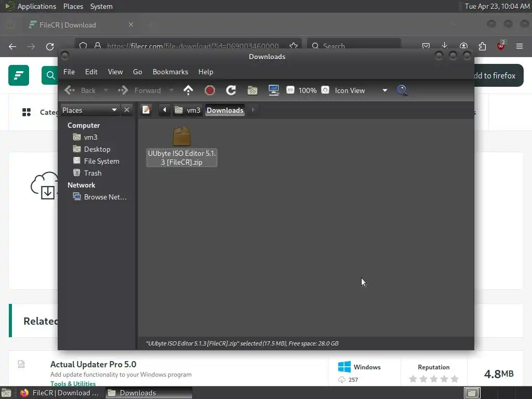The width and height of the screenshot is (532, 399).
Task: Go back in Downloads file manager
Action: pos(80,90)
